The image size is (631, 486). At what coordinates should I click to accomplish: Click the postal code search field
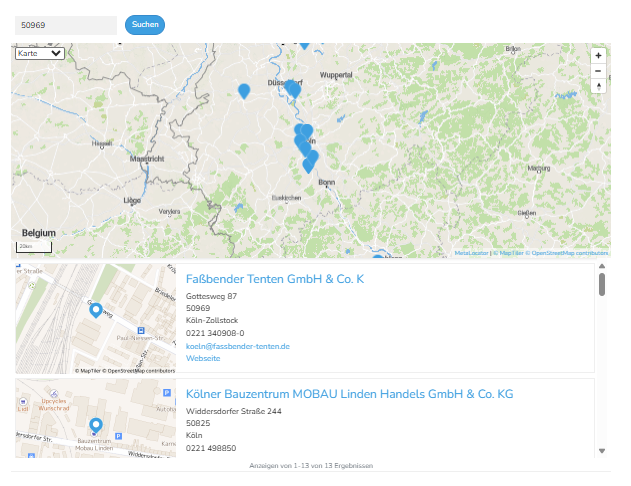[x=66, y=25]
